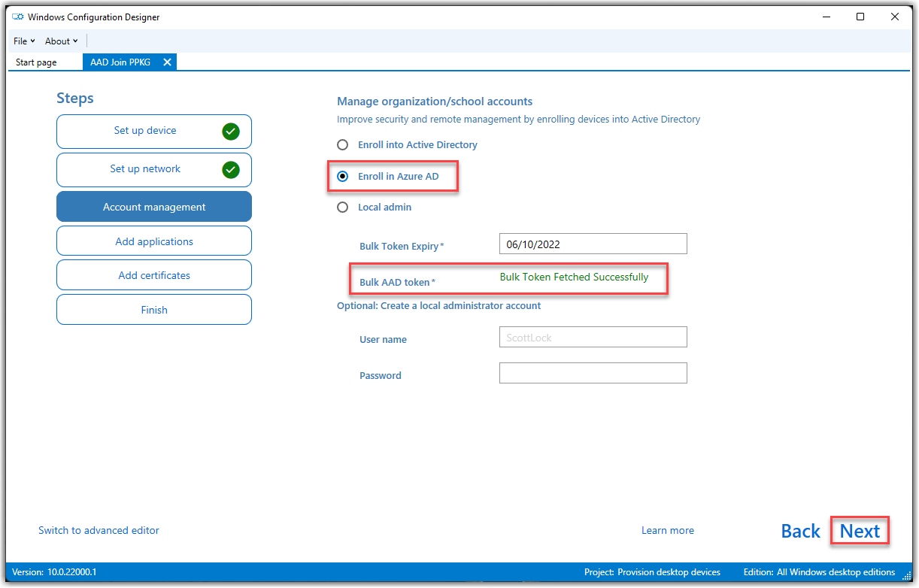The height and width of the screenshot is (588, 919).
Task: Click the Password input field
Action: [x=593, y=373]
